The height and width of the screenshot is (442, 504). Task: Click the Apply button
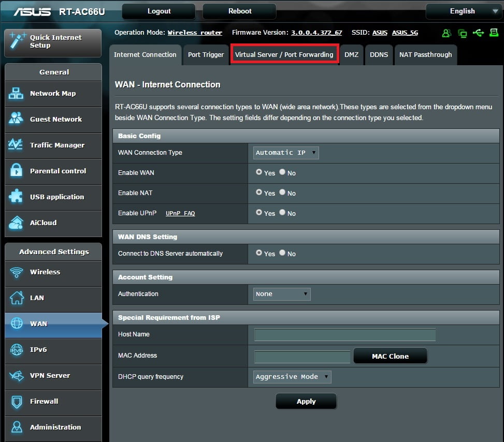pyautogui.click(x=306, y=401)
